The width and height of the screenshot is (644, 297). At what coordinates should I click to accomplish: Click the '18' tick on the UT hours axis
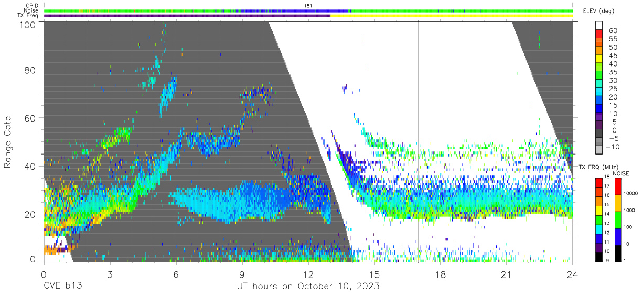click(441, 274)
